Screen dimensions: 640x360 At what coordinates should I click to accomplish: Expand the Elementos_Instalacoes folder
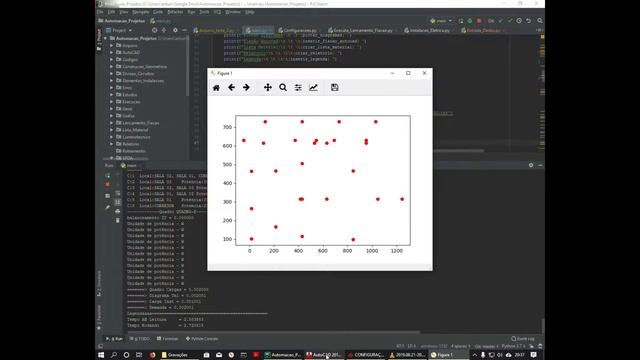click(x=111, y=81)
